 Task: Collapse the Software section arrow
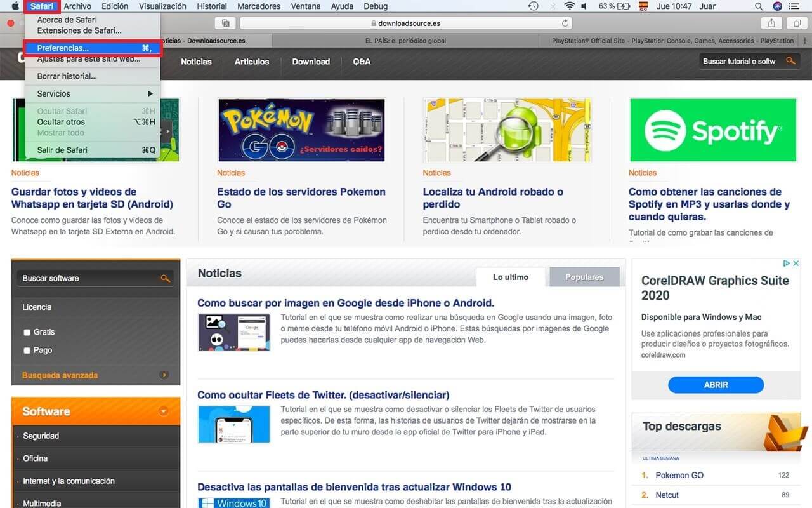pos(164,411)
